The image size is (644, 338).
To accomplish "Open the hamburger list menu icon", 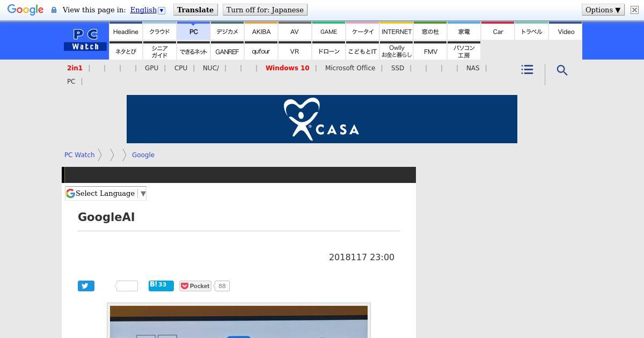I will [527, 70].
